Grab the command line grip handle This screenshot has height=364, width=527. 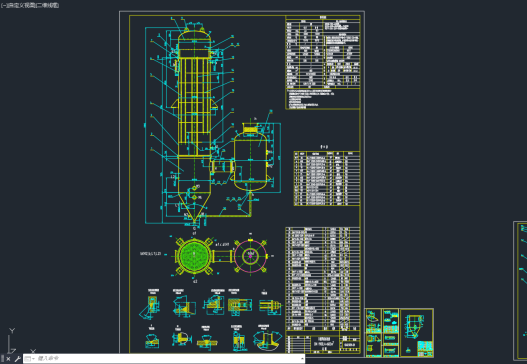(x=3, y=359)
